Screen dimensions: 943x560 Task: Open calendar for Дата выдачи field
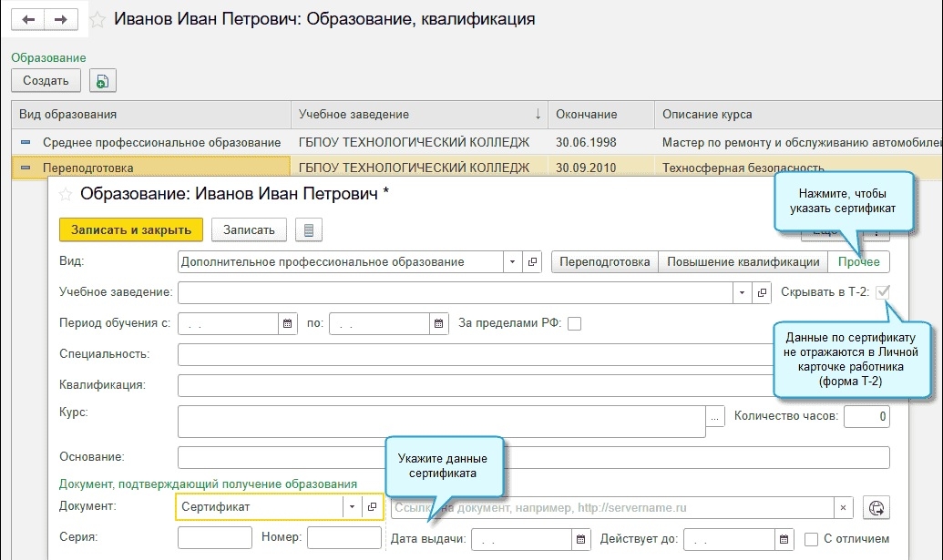point(580,539)
